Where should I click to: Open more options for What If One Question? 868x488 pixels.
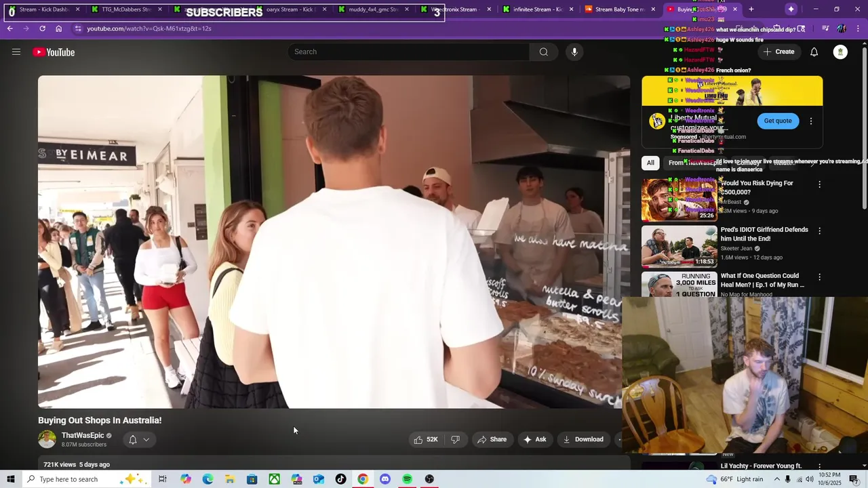819,277
